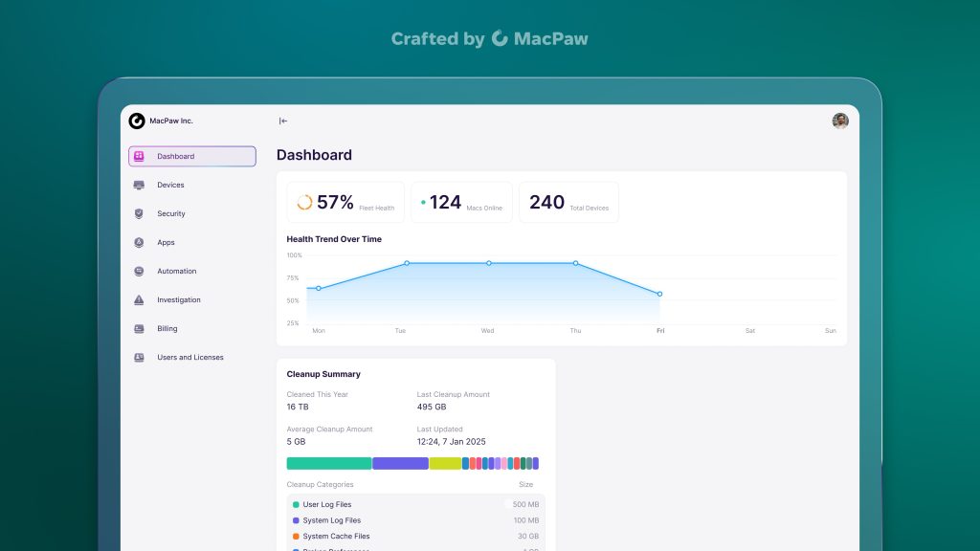980x551 pixels.
Task: Click the Billing icon in sidebar
Action: pyautogui.click(x=139, y=328)
